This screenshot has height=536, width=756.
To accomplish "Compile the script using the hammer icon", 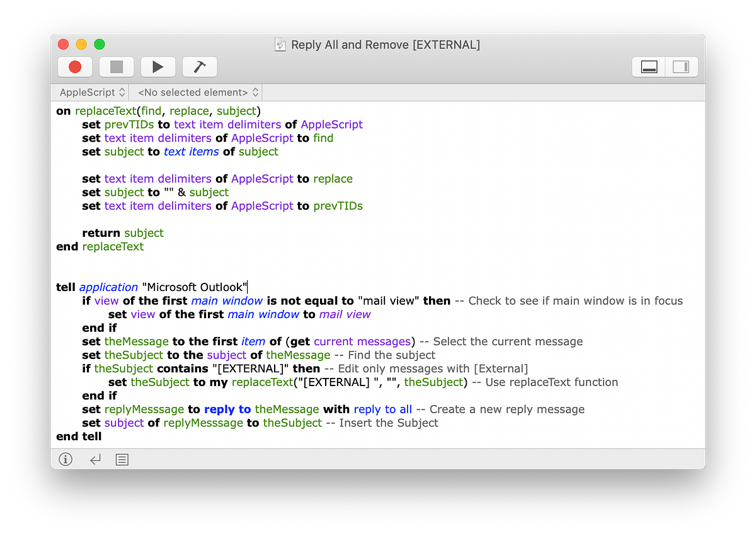I will coord(199,66).
